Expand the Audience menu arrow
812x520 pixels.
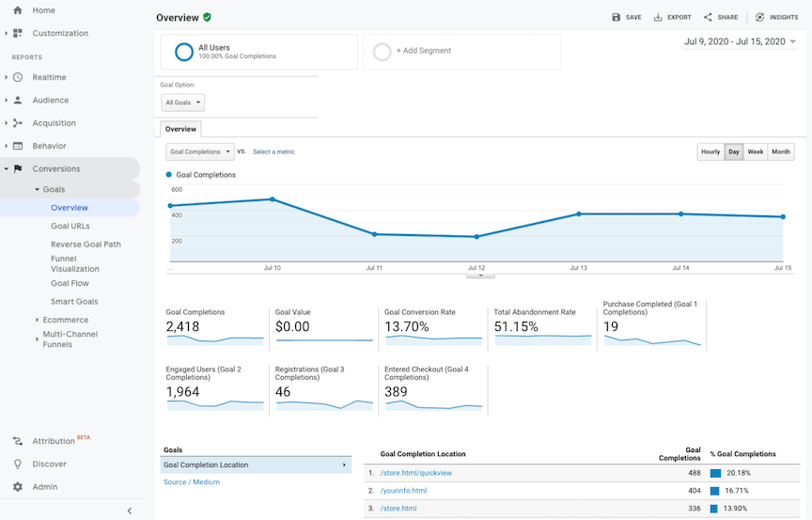pos(7,100)
